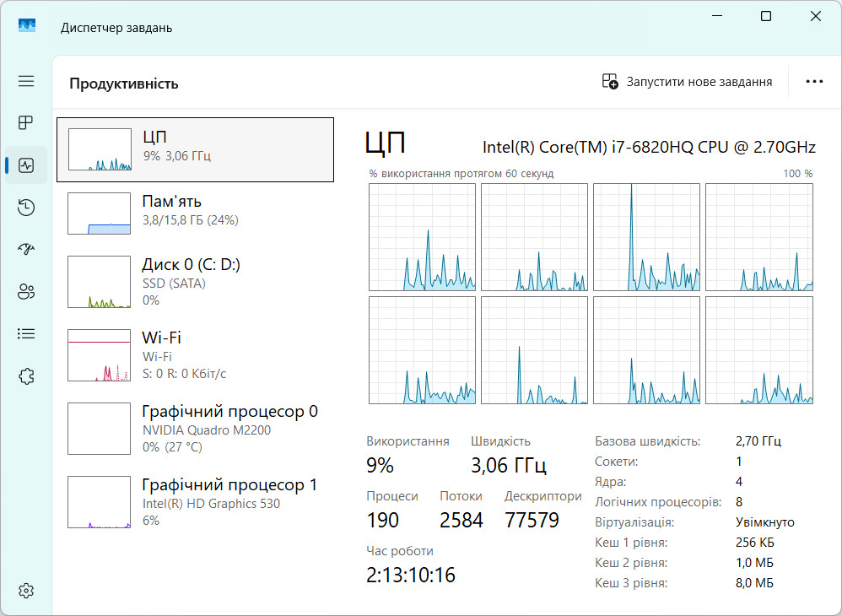842x616 pixels.
Task: Click the level 1 cache value 256 КБ
Action: pos(755,543)
